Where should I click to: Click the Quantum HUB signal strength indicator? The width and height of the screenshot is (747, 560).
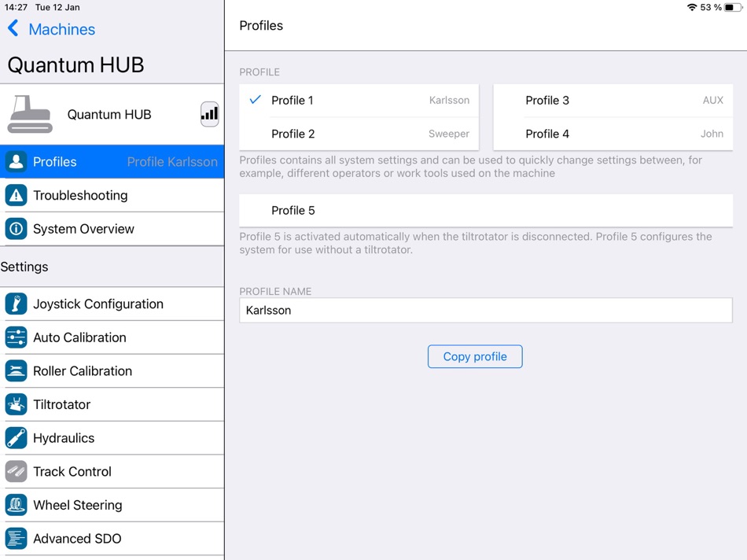pos(208,113)
